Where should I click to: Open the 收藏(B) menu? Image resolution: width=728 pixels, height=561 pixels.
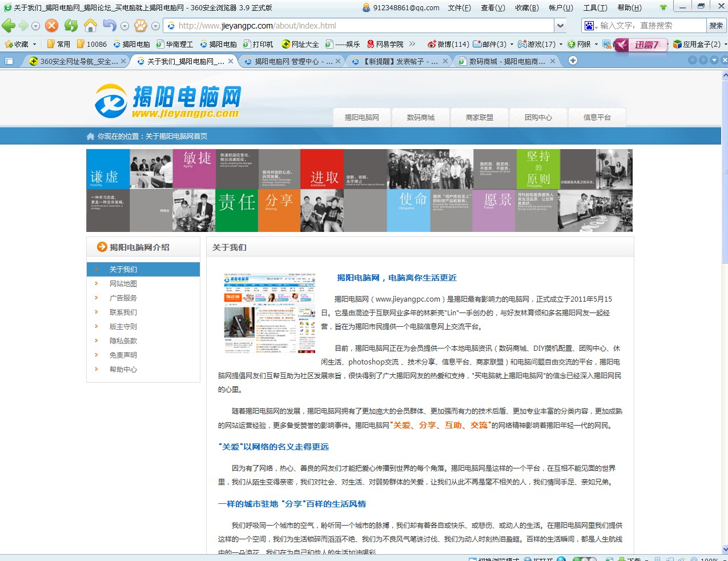(527, 7)
